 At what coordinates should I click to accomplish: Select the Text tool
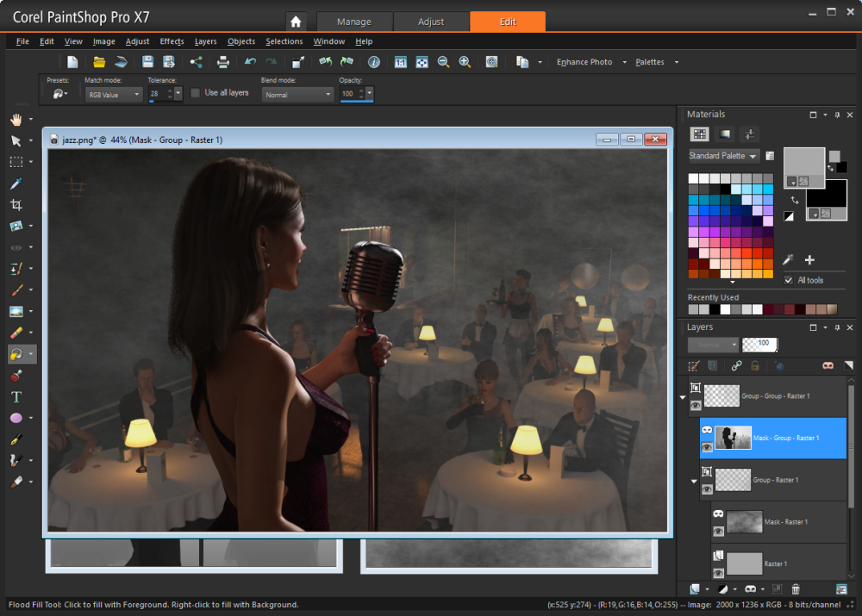point(16,397)
